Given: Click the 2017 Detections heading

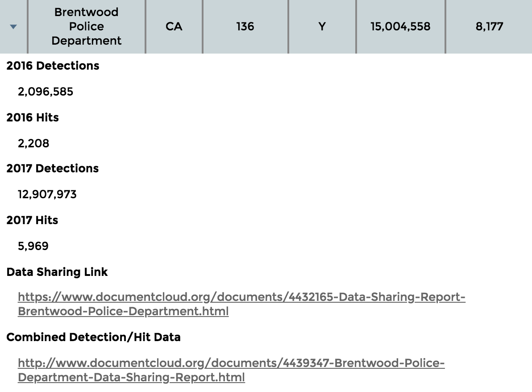Looking at the screenshot, I should tap(53, 168).
